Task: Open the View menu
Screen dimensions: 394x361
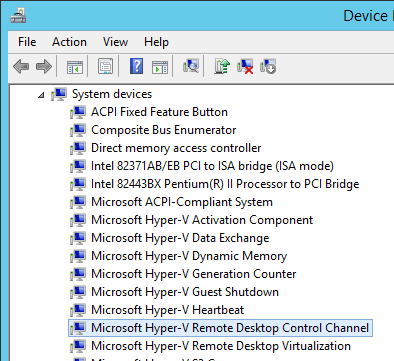Action: coord(115,42)
